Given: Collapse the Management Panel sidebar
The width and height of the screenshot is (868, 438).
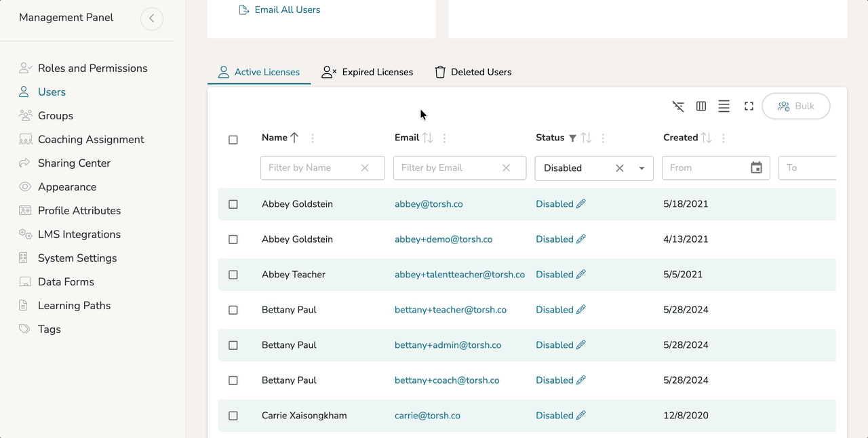Looking at the screenshot, I should click(x=152, y=18).
